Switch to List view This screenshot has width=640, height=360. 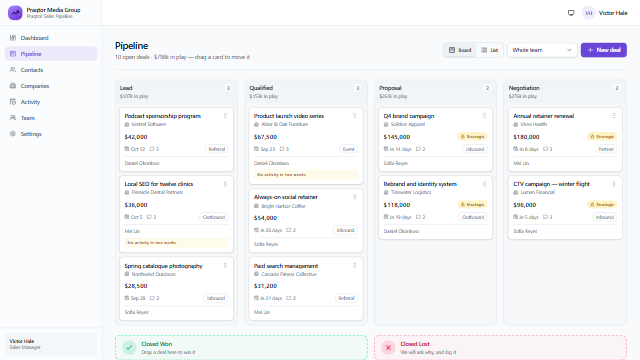pos(489,50)
